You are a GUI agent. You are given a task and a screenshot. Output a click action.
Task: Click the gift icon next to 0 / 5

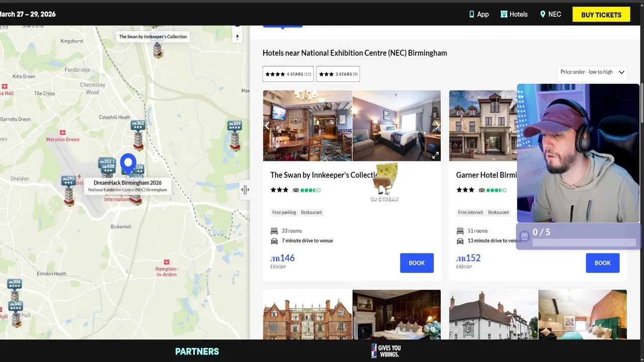tap(524, 236)
